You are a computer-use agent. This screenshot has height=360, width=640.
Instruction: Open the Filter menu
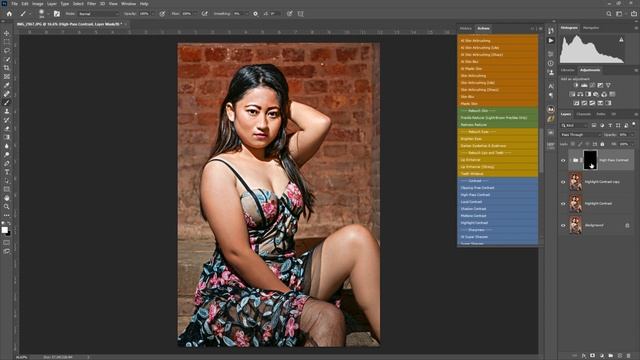91,4
